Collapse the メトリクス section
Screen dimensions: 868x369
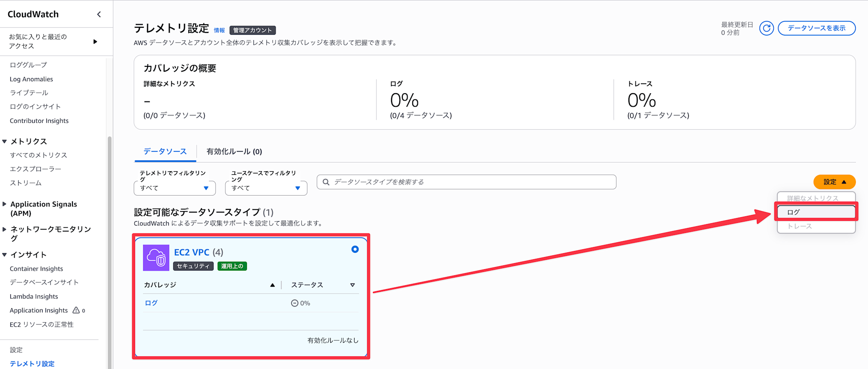click(5, 141)
